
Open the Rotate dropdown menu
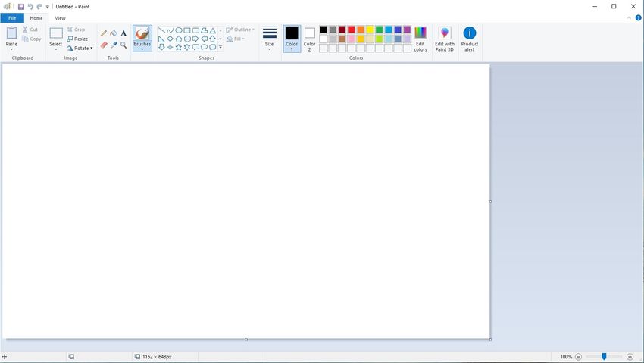tap(79, 48)
